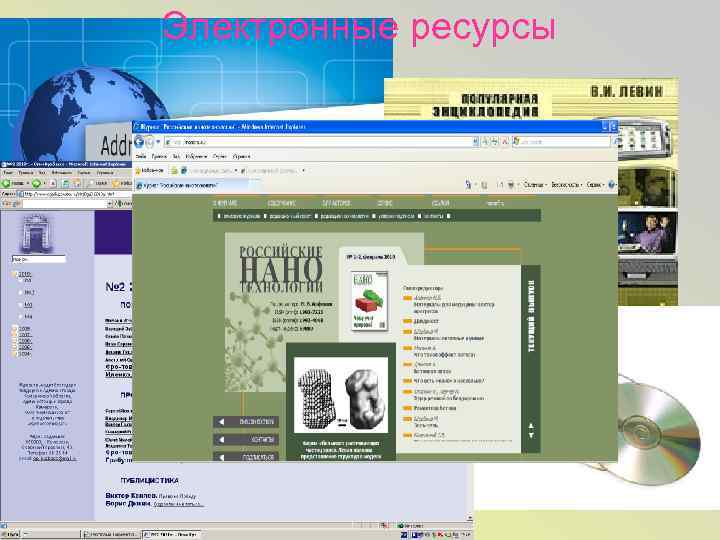
Task: Open the Favorites menu in the front browser
Action: click(x=196, y=157)
